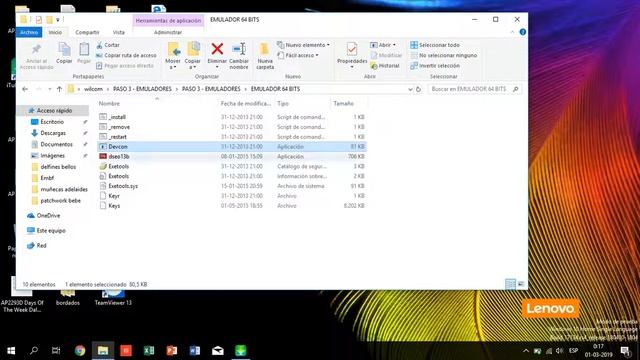Pin with Anclar al Acceso rápido
This screenshot has height=360, width=640.
[36, 56]
